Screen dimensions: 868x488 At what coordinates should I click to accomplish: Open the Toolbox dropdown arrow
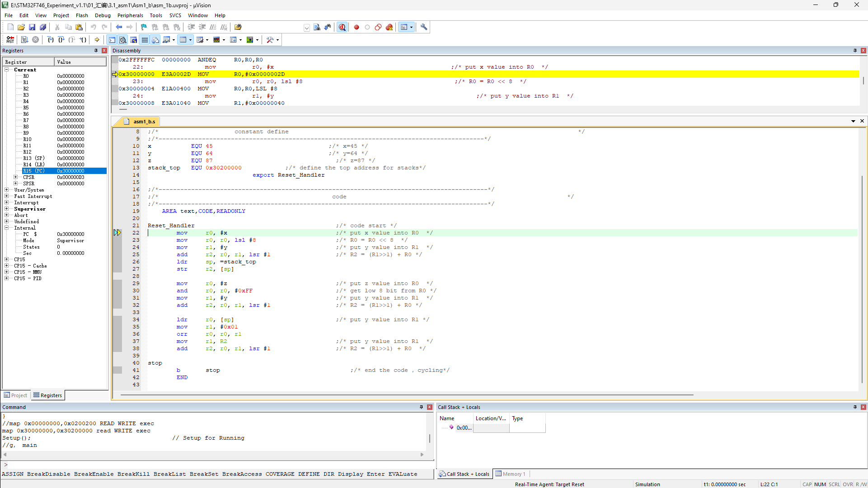tap(277, 40)
